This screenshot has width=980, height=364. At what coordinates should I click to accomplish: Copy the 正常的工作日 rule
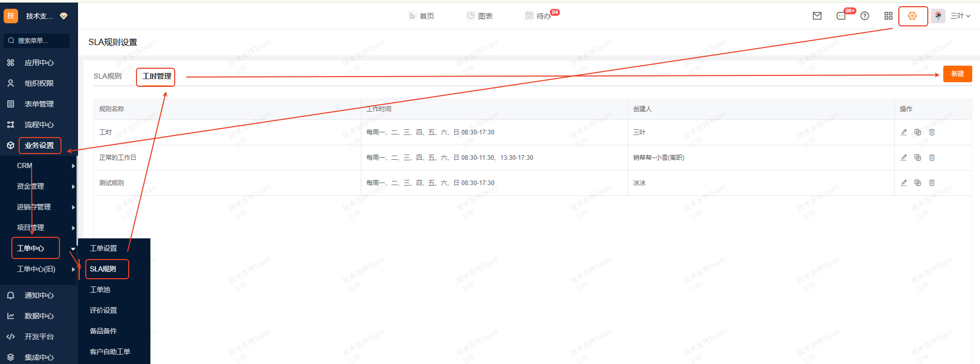pos(917,158)
